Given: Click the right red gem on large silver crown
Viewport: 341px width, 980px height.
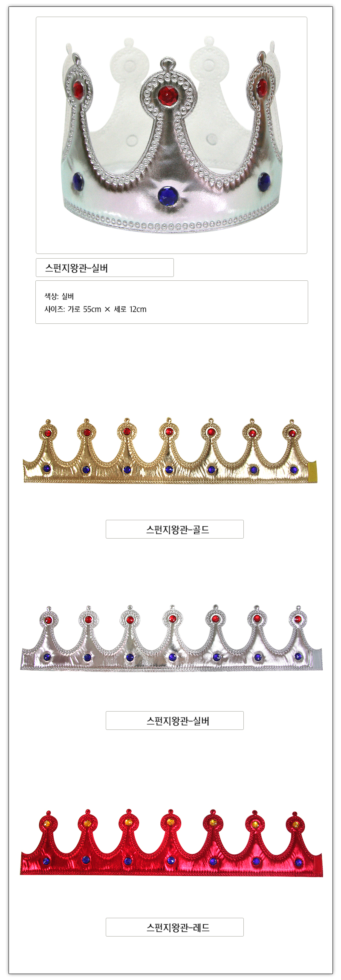Looking at the screenshot, I should 262,87.
